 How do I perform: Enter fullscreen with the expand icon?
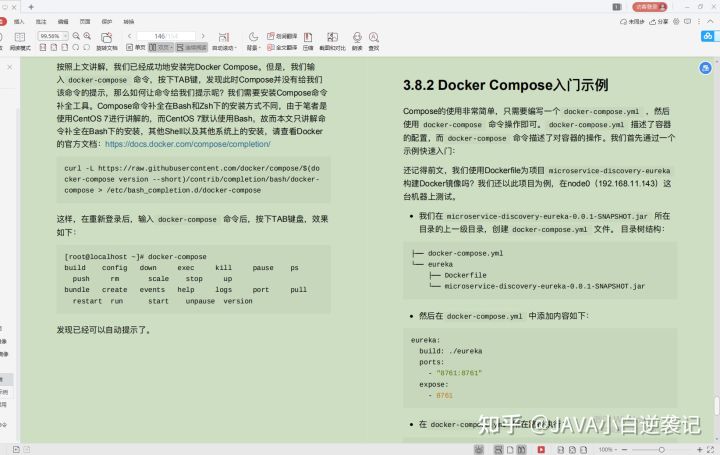(710, 449)
